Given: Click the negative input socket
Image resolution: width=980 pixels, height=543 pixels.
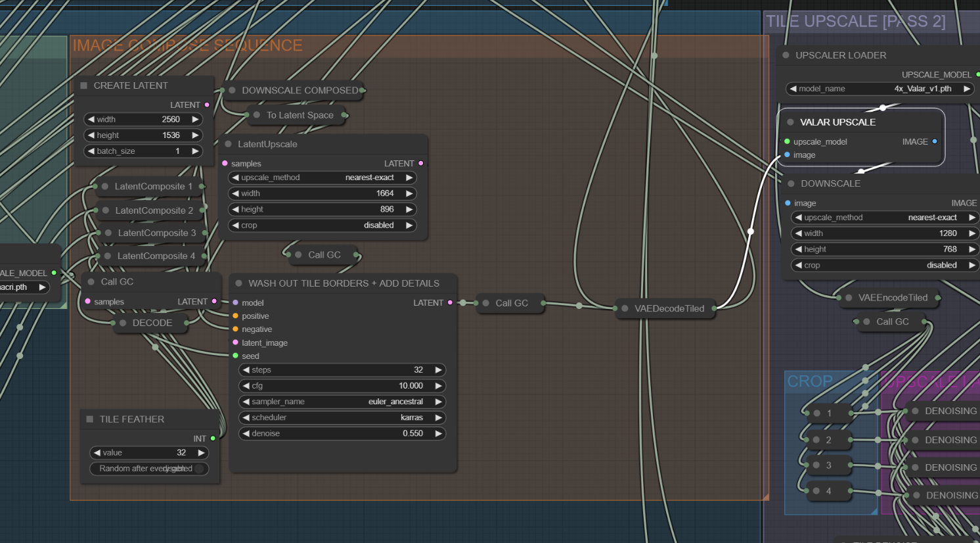Looking at the screenshot, I should point(235,329).
